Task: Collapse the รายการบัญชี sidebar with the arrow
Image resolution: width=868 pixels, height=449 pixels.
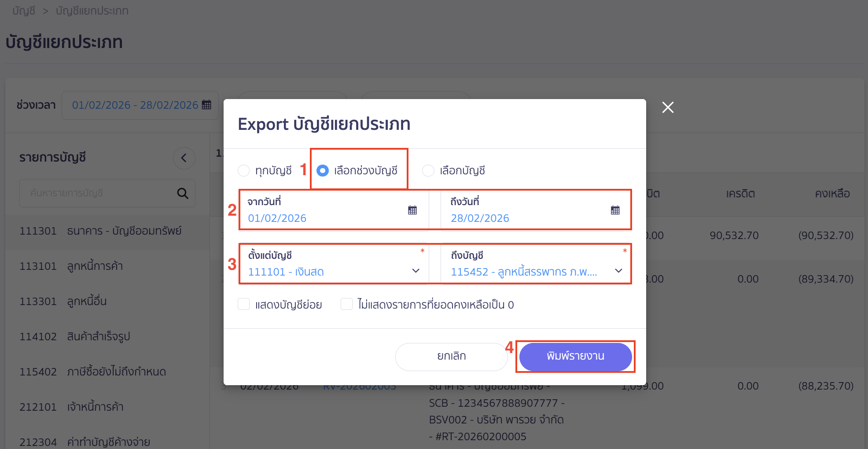Action: point(184,158)
